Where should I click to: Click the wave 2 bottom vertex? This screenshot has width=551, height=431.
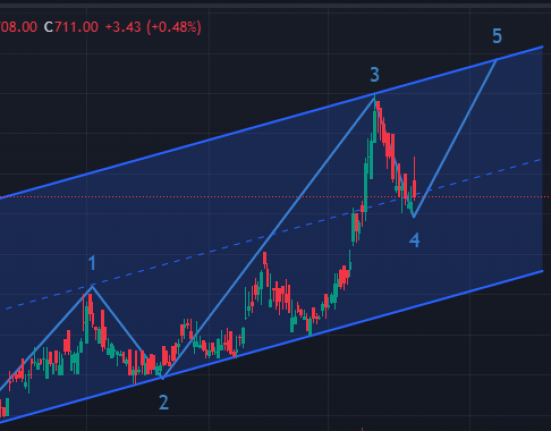(162, 378)
